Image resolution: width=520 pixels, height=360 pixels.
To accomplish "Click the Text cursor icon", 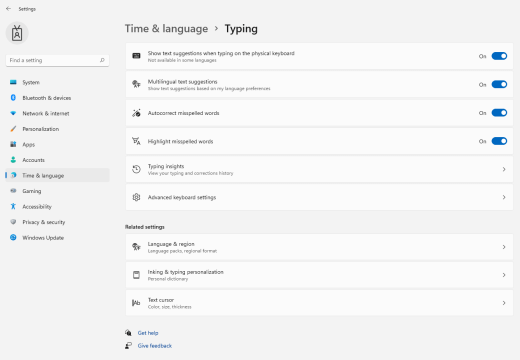I will pyautogui.click(x=136, y=303).
